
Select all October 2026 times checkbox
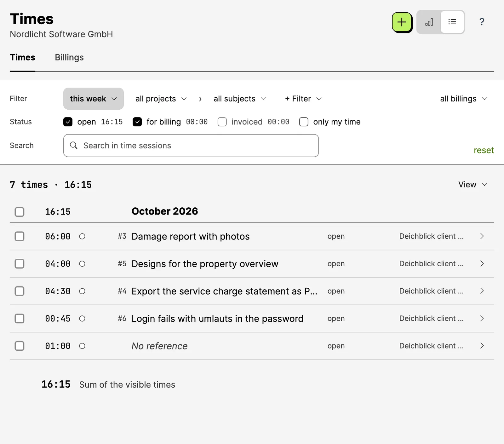(x=20, y=212)
